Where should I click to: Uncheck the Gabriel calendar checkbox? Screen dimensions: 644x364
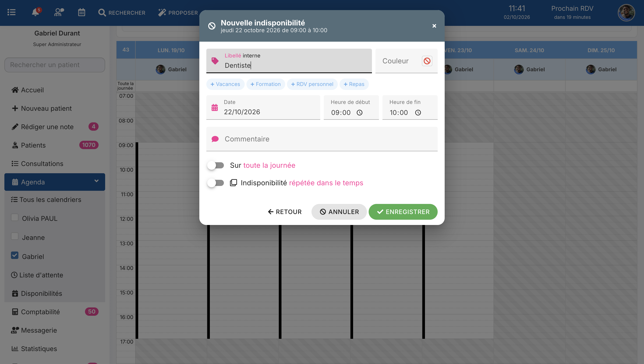(x=15, y=255)
